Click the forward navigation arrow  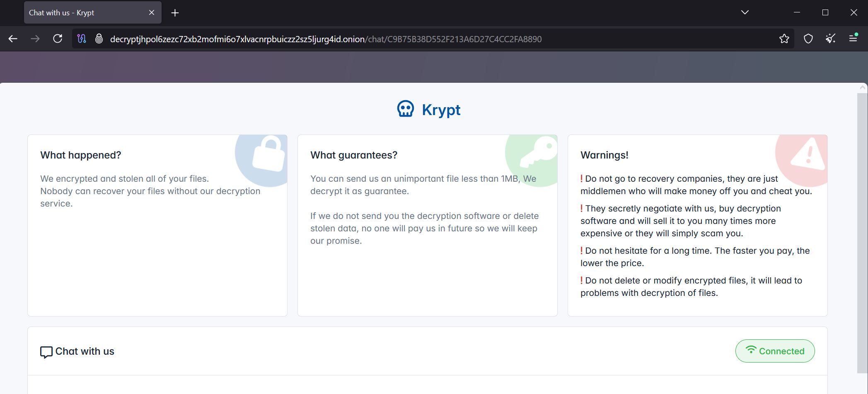pos(35,39)
